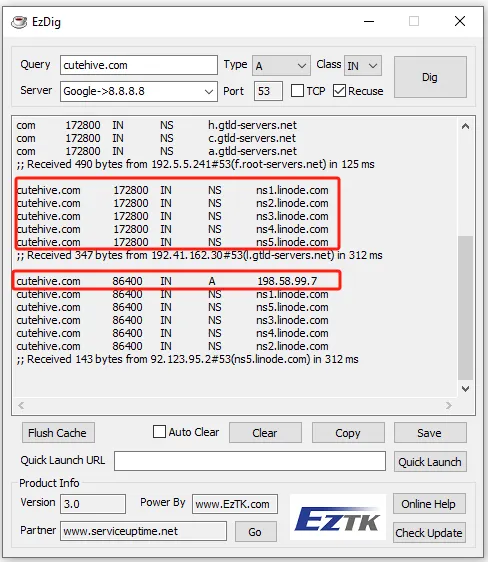Viewport: 488px width, 562px height.
Task: Click the 172800 row for ns5.linode.com
Action: point(172,242)
